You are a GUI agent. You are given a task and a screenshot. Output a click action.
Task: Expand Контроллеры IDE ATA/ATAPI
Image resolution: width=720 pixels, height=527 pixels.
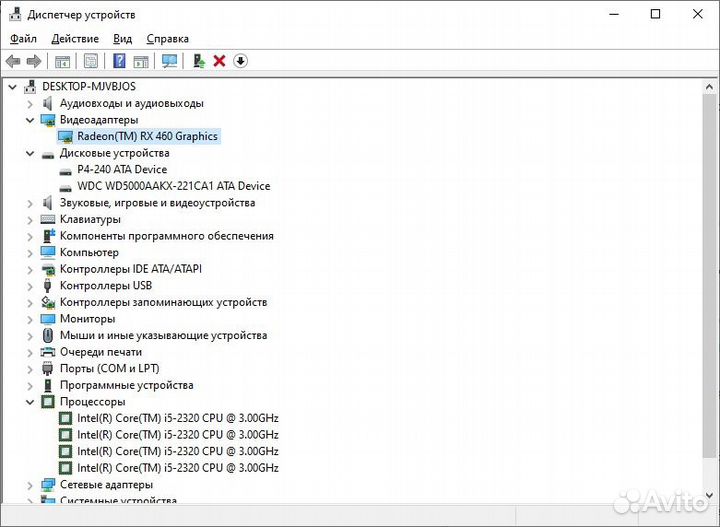point(30,269)
